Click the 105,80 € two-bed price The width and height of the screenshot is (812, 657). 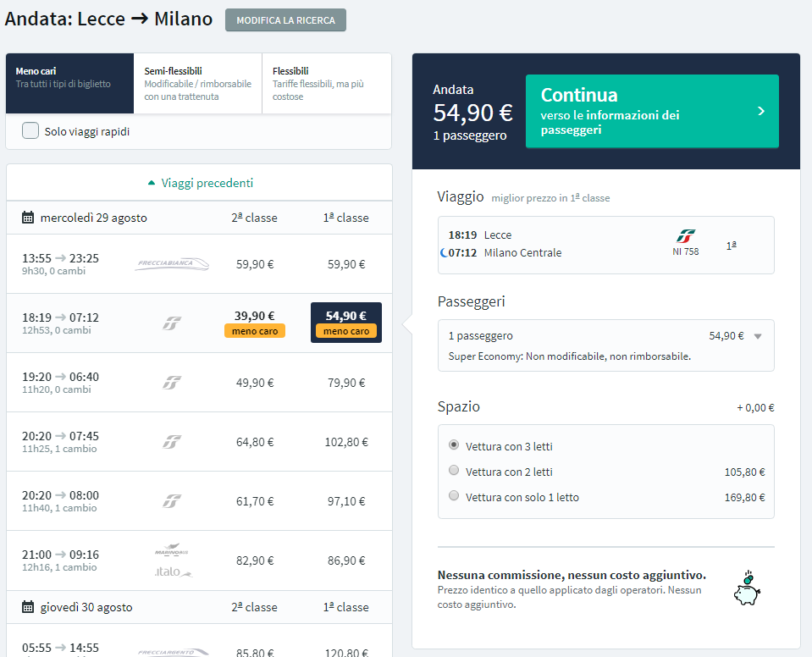(x=744, y=472)
